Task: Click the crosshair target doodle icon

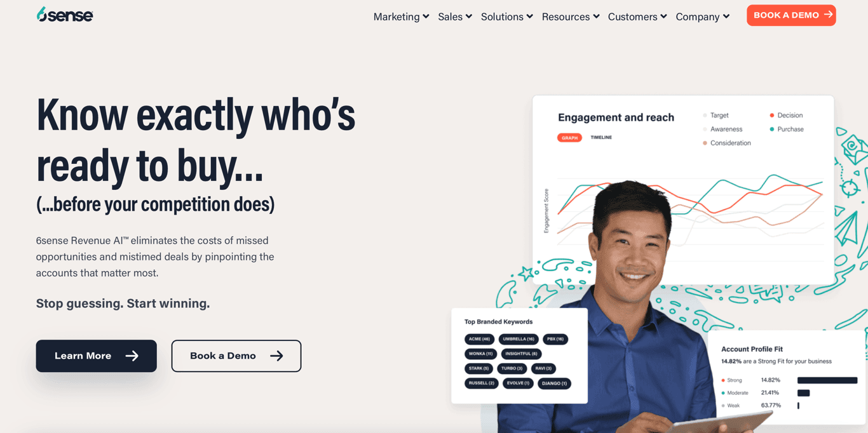Action: coord(850,188)
